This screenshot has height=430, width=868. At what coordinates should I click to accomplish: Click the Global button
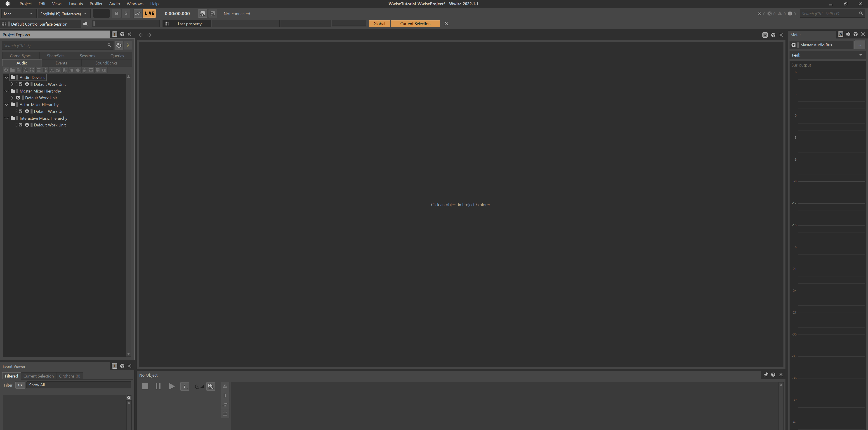[x=379, y=24]
